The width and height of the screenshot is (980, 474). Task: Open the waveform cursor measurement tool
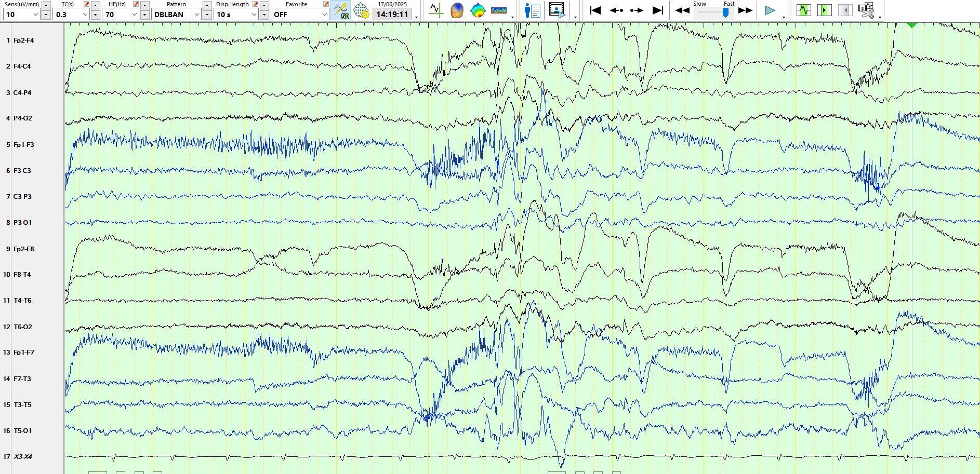point(436,10)
